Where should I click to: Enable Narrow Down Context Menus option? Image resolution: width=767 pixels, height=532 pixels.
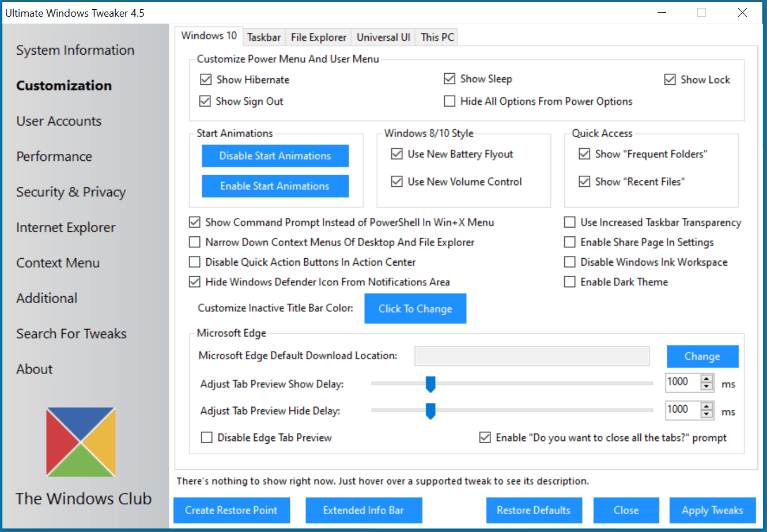pos(195,243)
